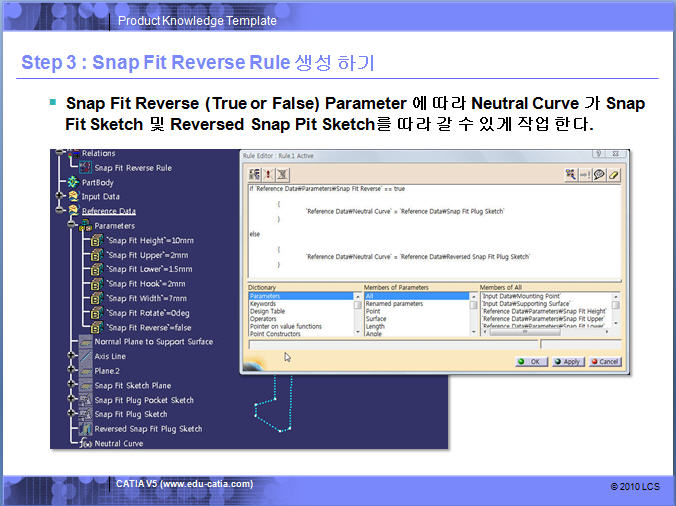676x506 pixels.
Task: Click the first icon in Rule Editor toolbar
Action: coord(255,174)
